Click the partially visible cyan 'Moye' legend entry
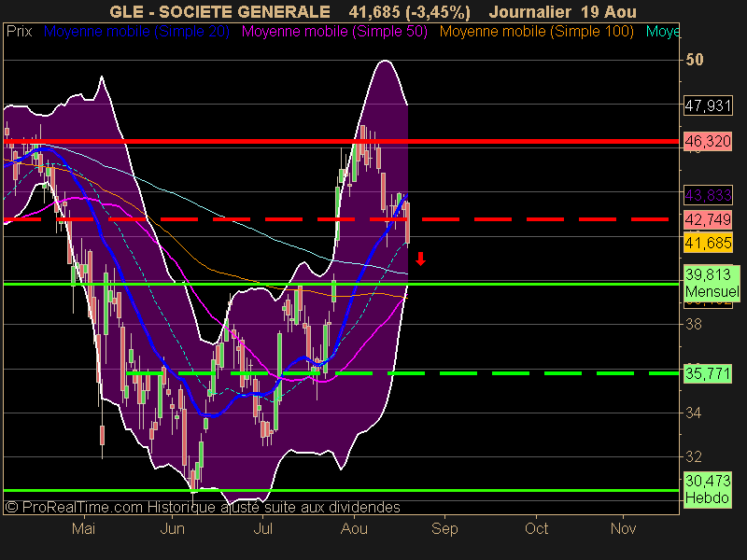 (662, 32)
